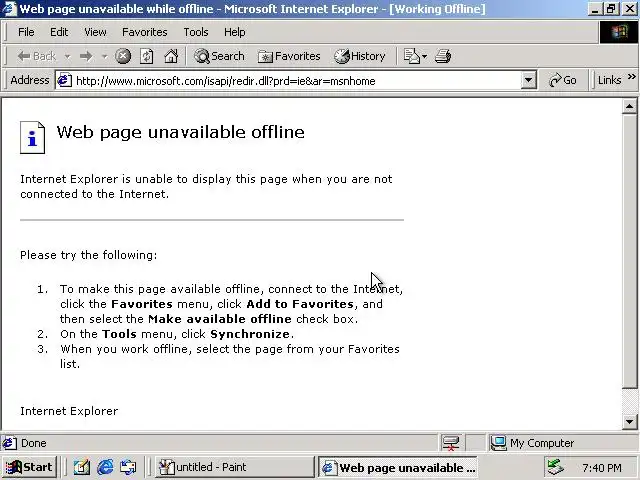Minimize the Internet Explorer window
The width and height of the screenshot is (640, 480).
click(595, 9)
